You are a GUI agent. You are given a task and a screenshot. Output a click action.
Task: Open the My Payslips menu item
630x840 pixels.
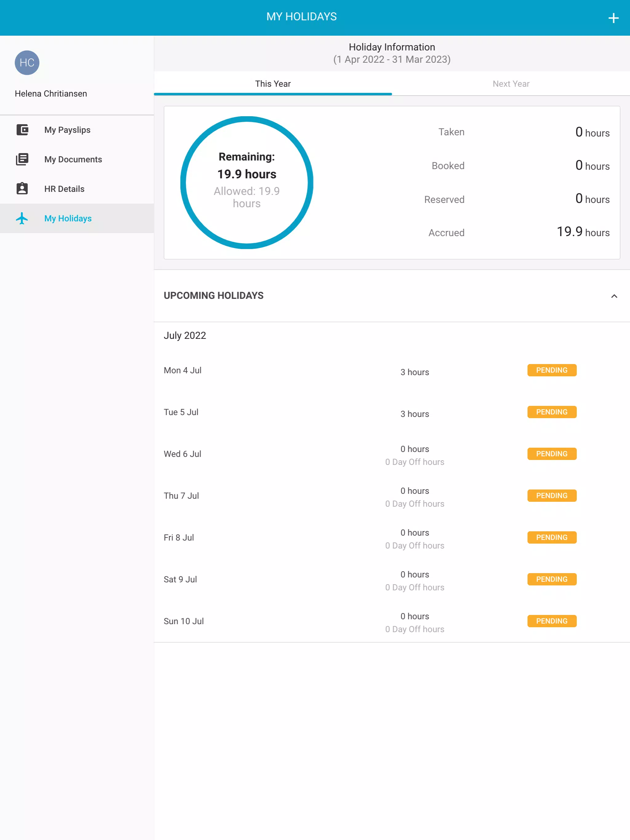click(x=67, y=130)
